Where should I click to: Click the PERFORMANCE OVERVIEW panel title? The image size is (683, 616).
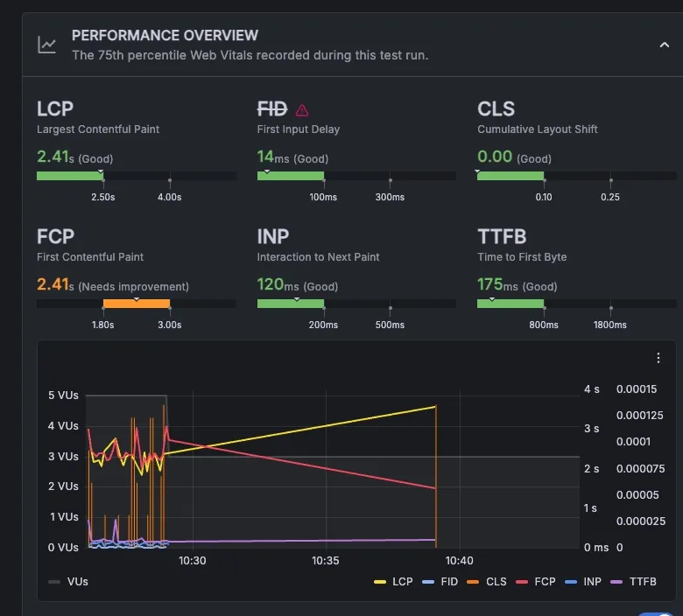click(165, 36)
